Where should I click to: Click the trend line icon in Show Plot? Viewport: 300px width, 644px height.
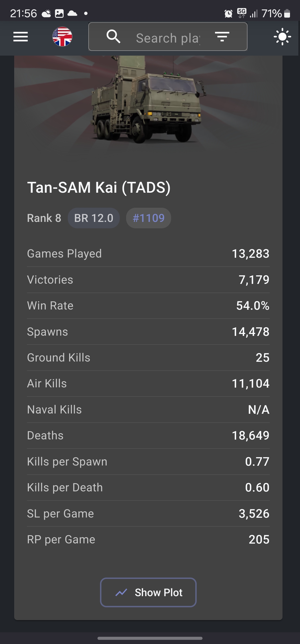click(x=121, y=593)
